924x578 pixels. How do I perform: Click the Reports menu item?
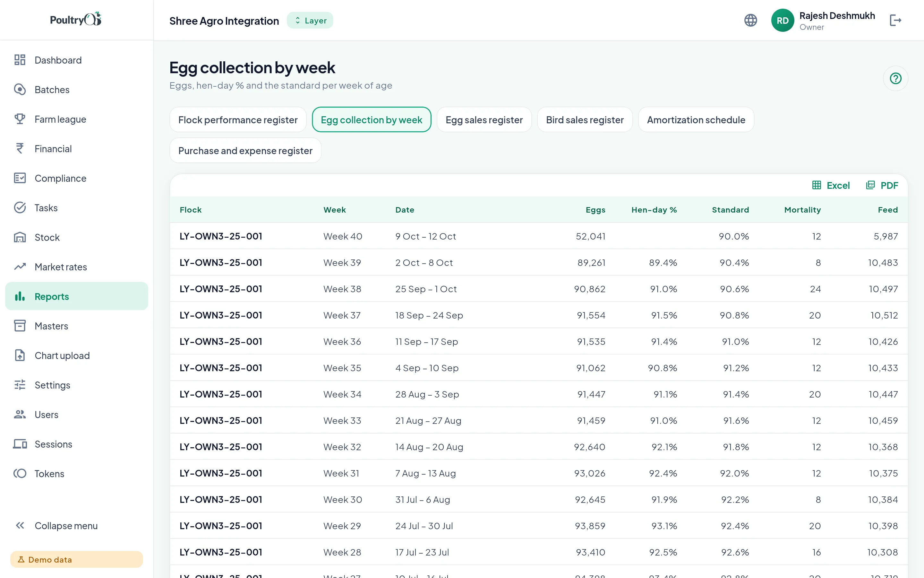point(76,296)
